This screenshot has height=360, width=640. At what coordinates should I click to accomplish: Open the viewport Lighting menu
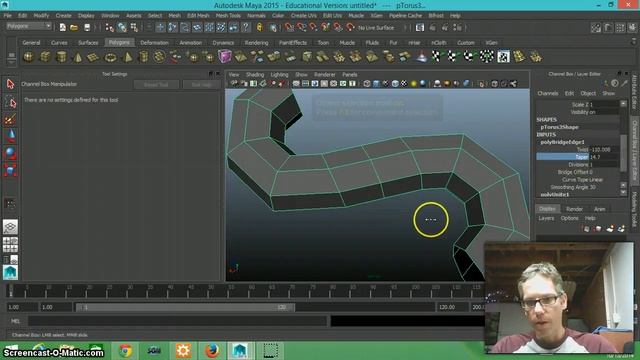click(279, 75)
